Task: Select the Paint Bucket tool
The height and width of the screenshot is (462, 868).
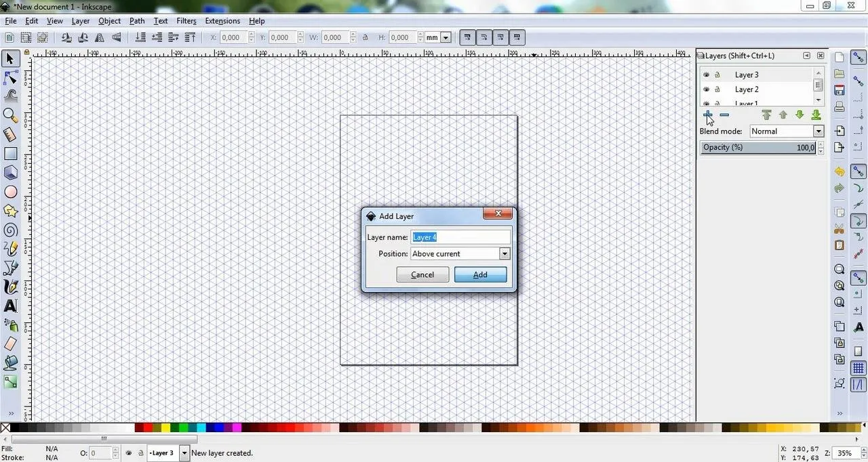Action: [10, 363]
